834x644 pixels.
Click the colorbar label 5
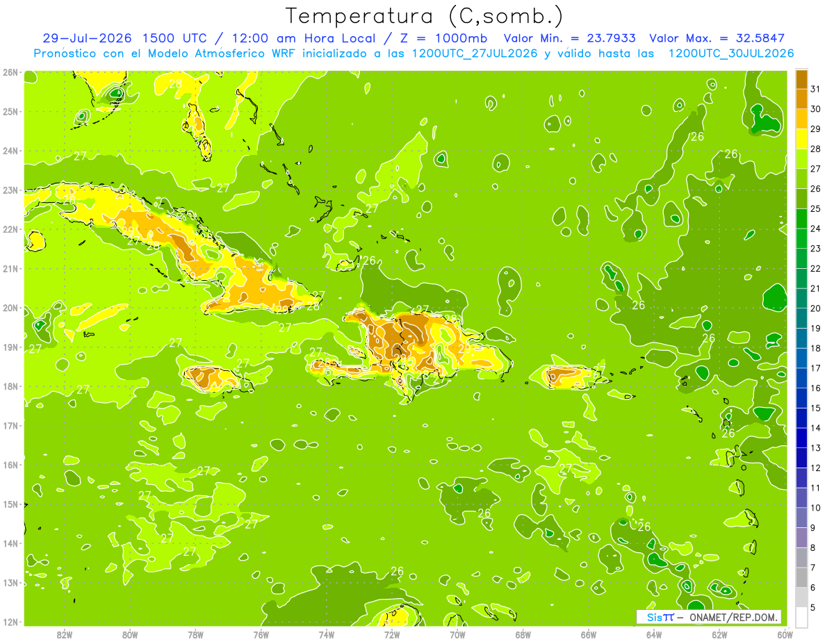tap(814, 607)
